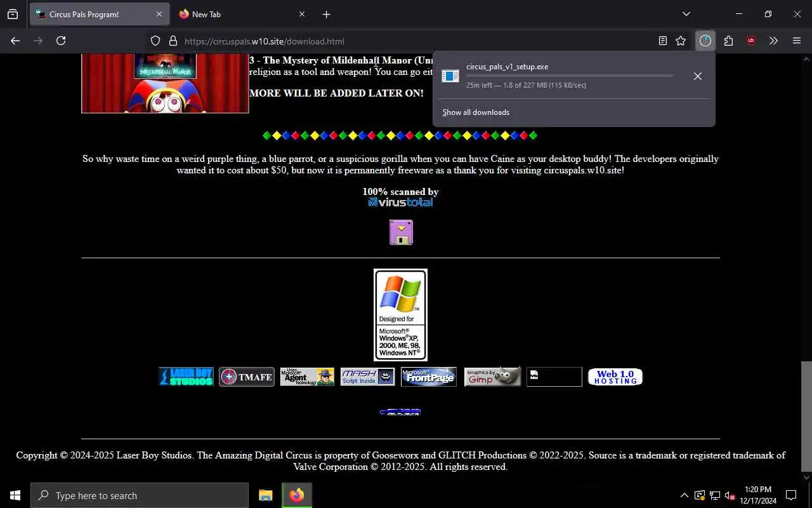Open the tracking protection shield icon
The width and height of the screenshot is (812, 508).
(155, 41)
